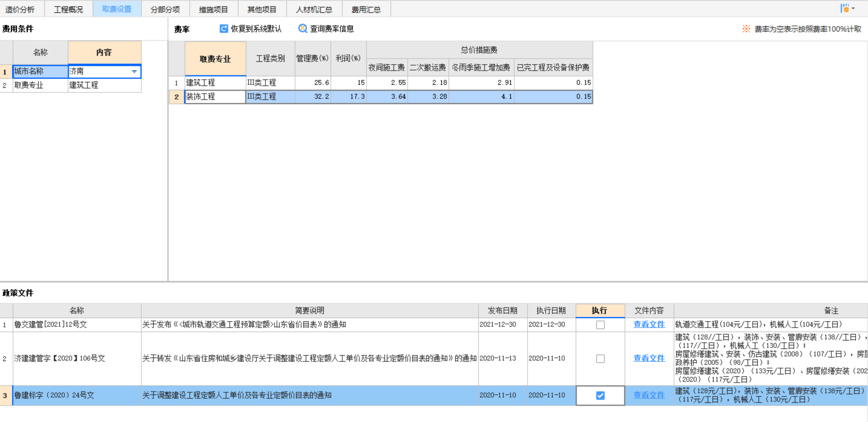868x422 pixels.
Task: Click the 2020-11-13 publish date cell
Action: [x=502, y=358]
